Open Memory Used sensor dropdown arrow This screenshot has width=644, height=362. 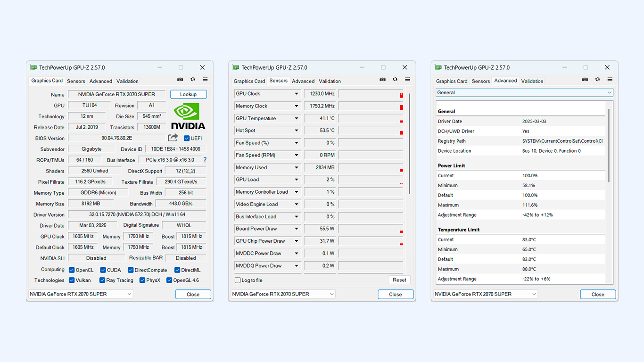[297, 167]
